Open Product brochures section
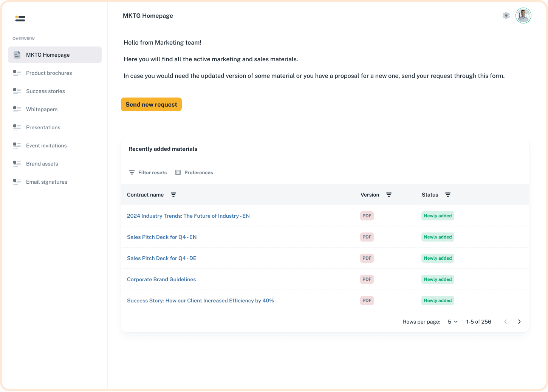Image resolution: width=548 pixels, height=392 pixels. coord(55,73)
